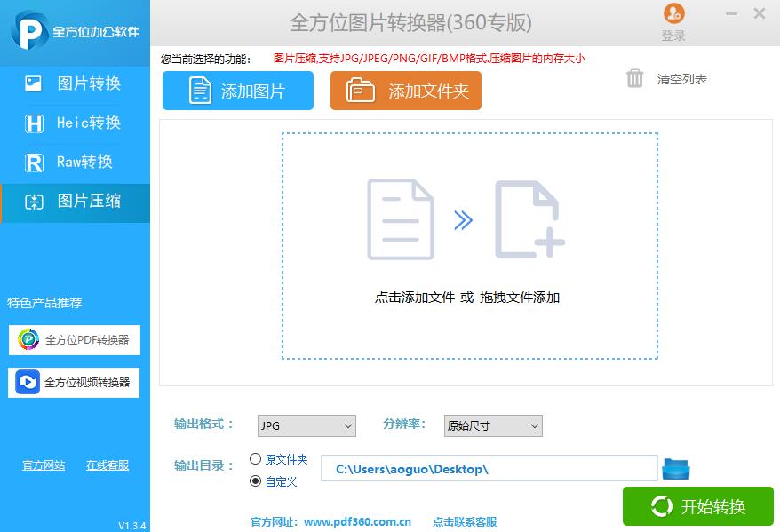
Task: Click the 点击添加文件 或 拖拽文件添加 text
Action: coord(467,298)
